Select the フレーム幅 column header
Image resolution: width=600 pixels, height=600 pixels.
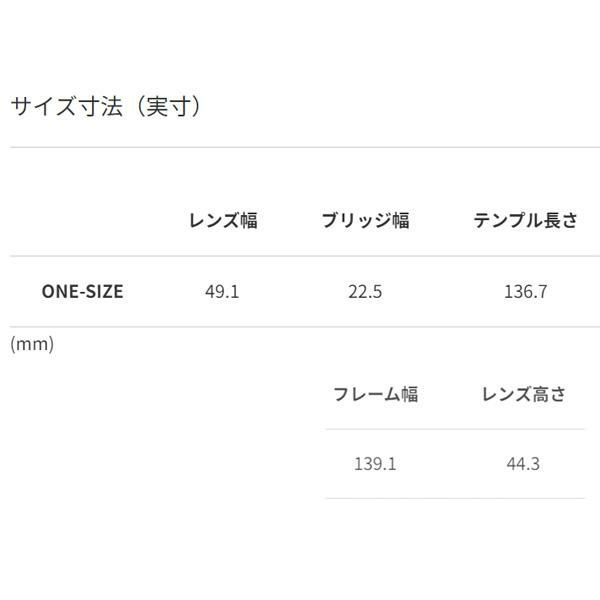point(375,394)
